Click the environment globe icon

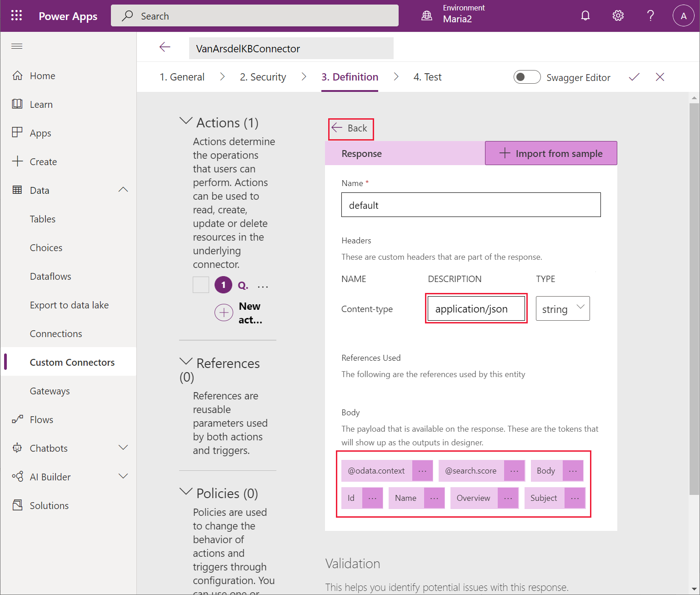click(x=427, y=16)
